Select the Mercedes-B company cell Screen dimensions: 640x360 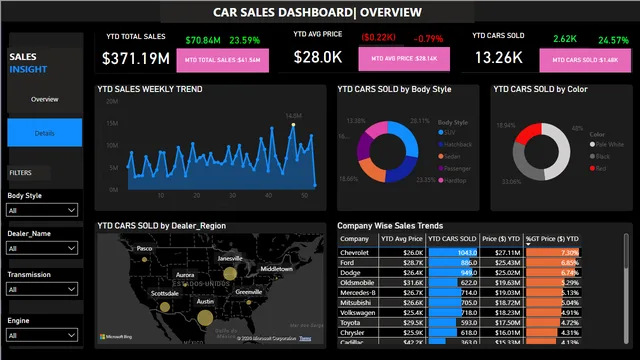coord(358,293)
